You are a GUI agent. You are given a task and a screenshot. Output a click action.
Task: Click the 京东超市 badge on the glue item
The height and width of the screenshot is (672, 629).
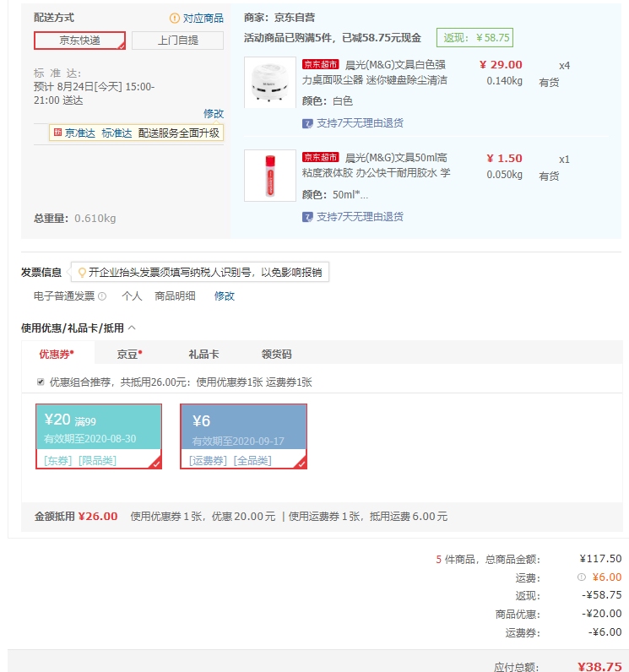tap(321, 157)
